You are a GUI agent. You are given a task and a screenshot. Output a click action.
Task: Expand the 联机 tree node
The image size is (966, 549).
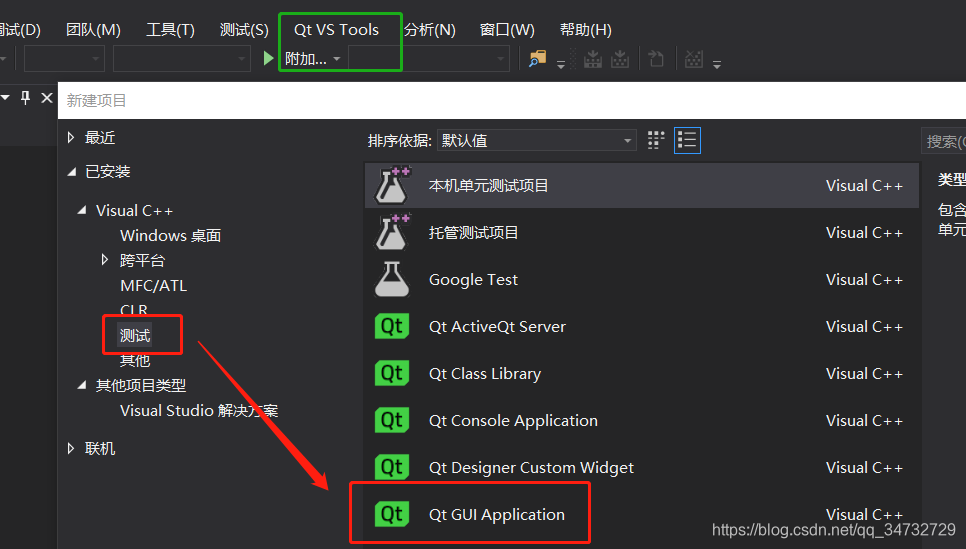[71, 448]
